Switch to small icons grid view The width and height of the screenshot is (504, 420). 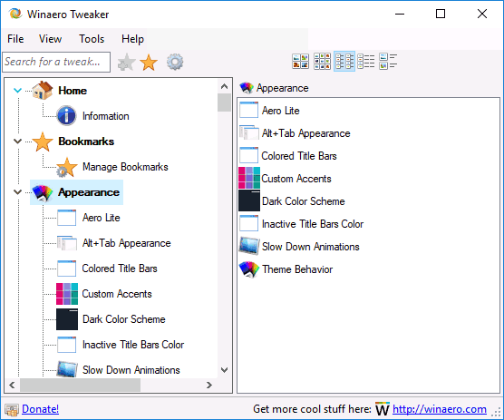click(322, 61)
